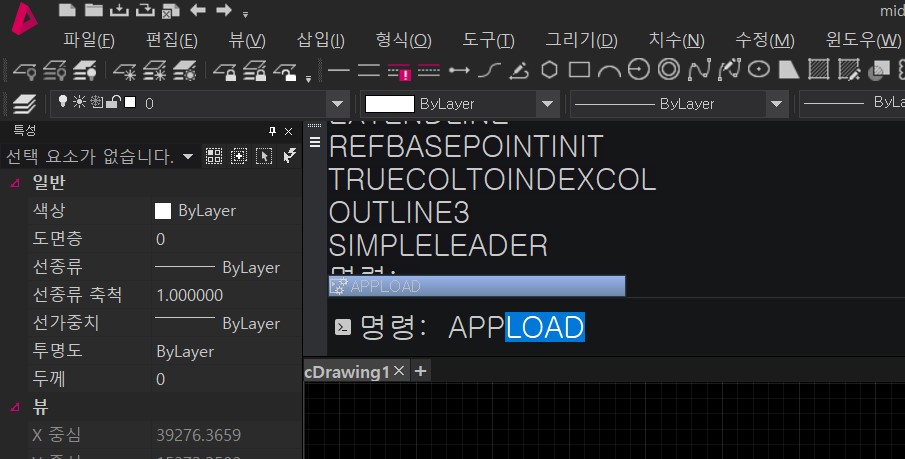
Task: Toggle layer on/off lightbulb in layer box
Action: [63, 102]
